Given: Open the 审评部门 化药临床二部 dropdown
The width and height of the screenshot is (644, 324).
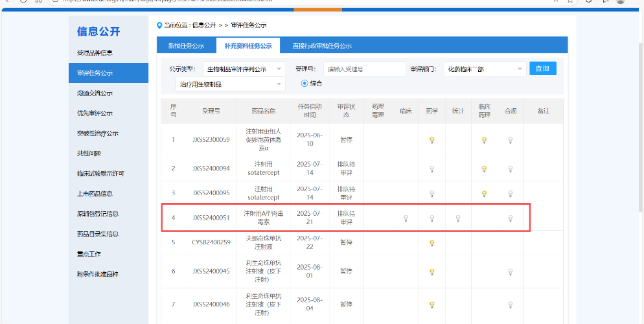Looking at the screenshot, I should [485, 69].
